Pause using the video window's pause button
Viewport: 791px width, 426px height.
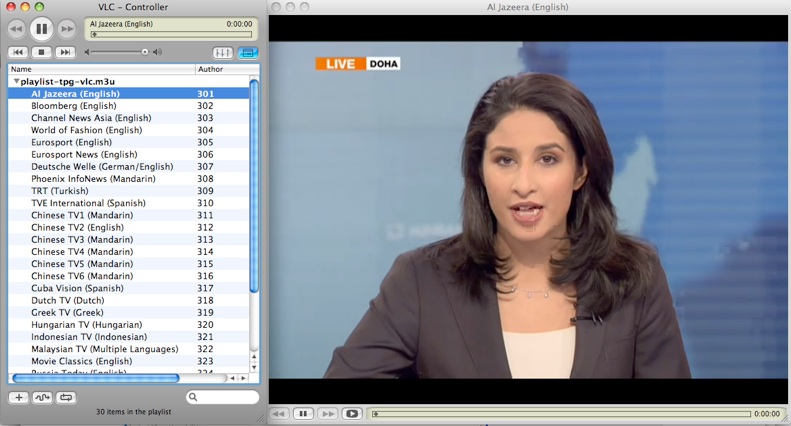303,413
